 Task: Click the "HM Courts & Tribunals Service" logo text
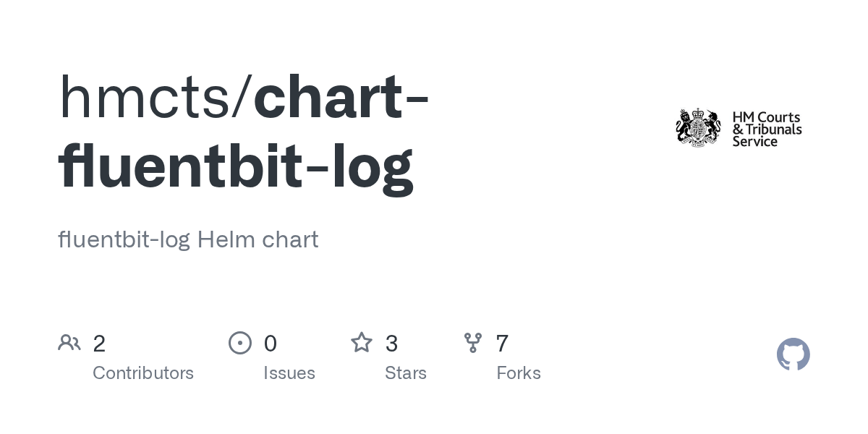pos(766,129)
